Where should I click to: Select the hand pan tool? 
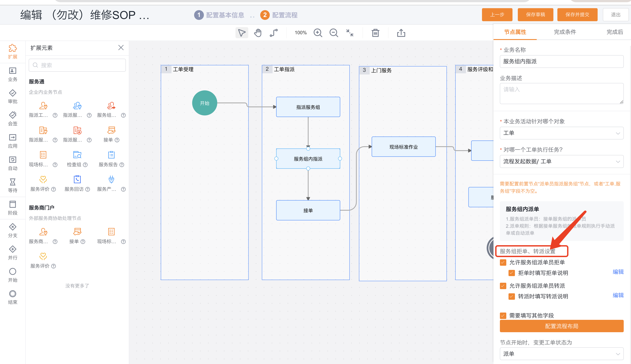click(258, 33)
